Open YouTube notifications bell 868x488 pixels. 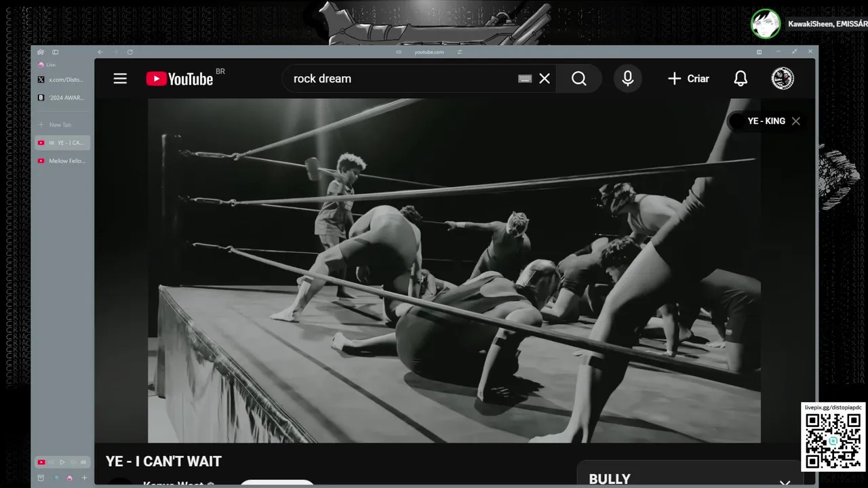tap(741, 79)
